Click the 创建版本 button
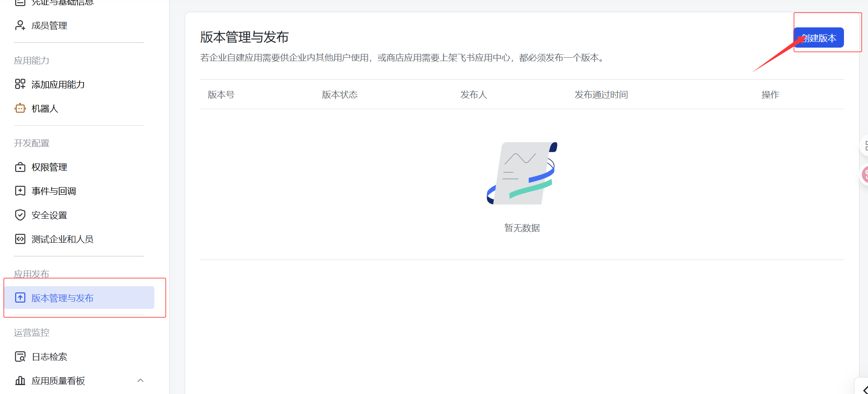 coord(818,38)
